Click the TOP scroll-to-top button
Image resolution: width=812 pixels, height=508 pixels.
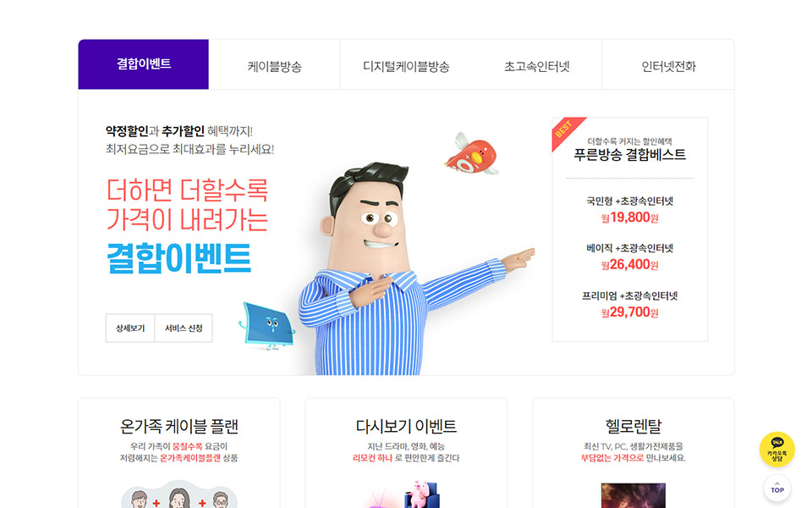776,488
